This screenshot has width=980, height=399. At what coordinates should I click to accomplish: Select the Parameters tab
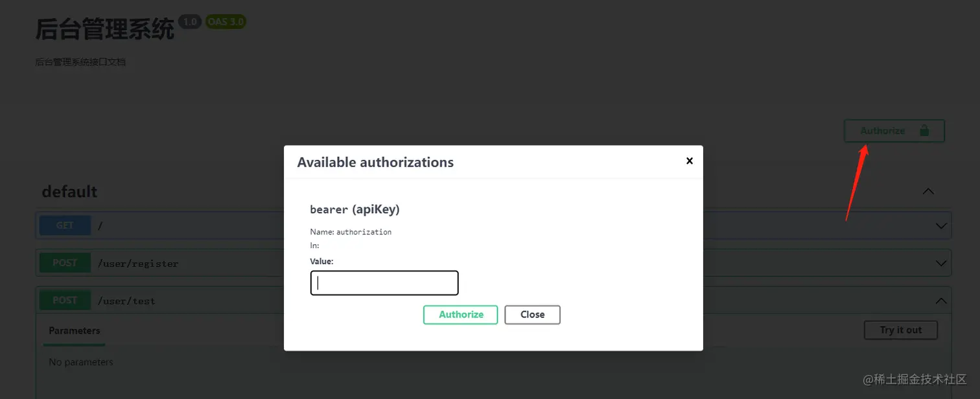75,330
